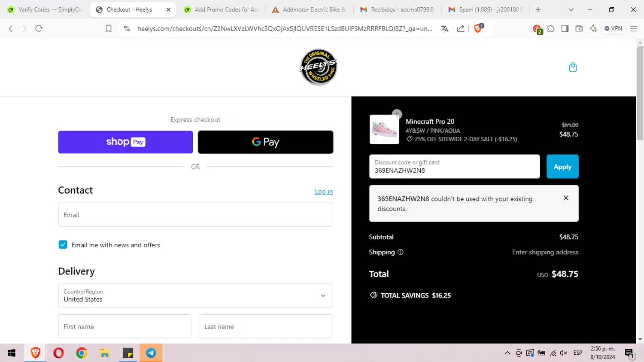Click the network tray icon
Image resolution: width=644 pixels, height=362 pixels.
tap(553, 353)
